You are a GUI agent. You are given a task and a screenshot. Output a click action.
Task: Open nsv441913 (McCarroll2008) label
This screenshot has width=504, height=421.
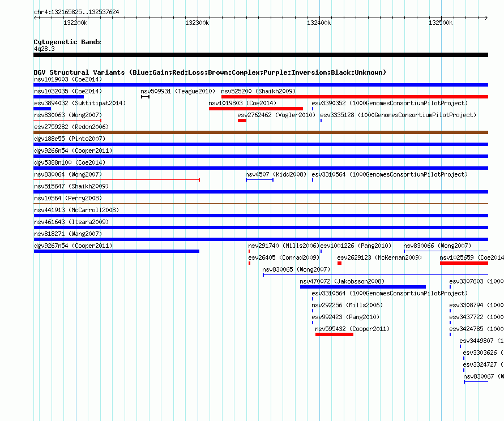[x=76, y=210]
